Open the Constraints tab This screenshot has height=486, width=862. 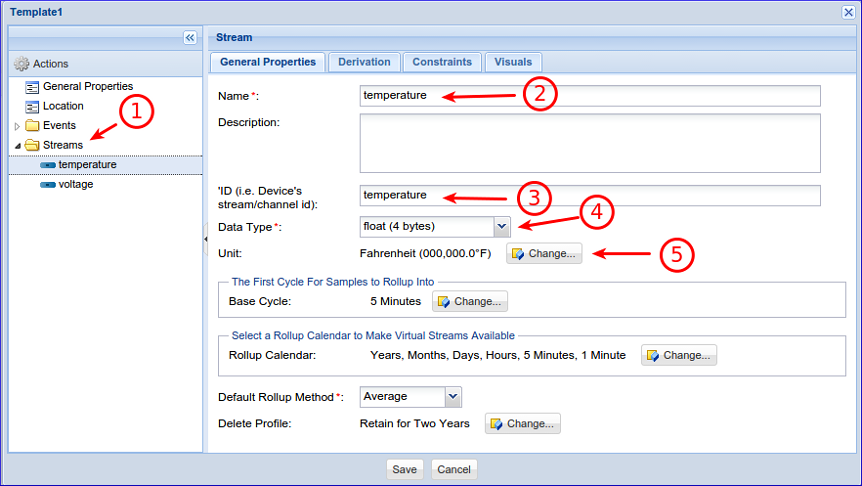click(x=442, y=62)
